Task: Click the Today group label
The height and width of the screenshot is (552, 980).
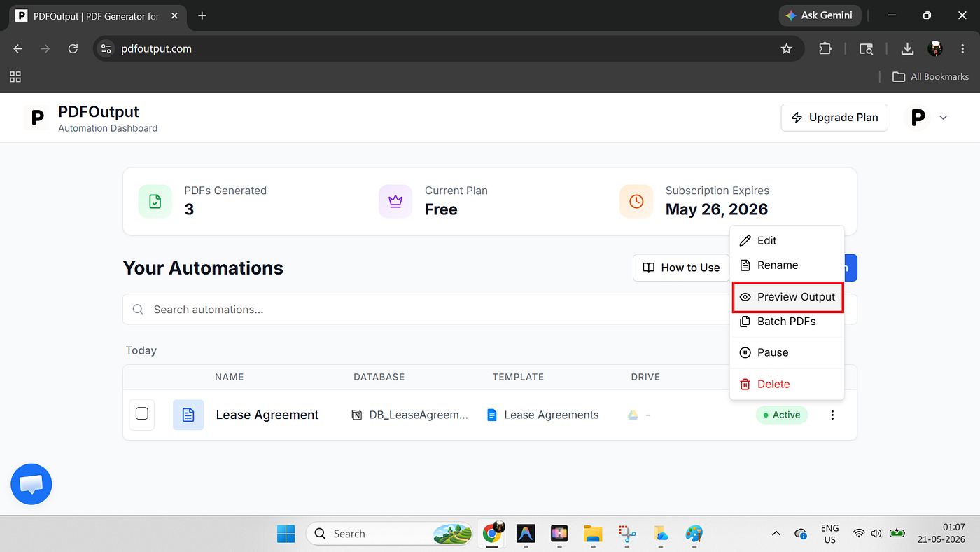Action: 141,350
